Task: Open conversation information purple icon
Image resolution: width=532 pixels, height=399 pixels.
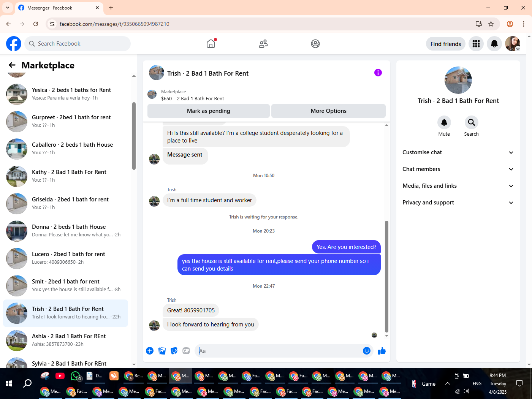Action: pos(378,73)
